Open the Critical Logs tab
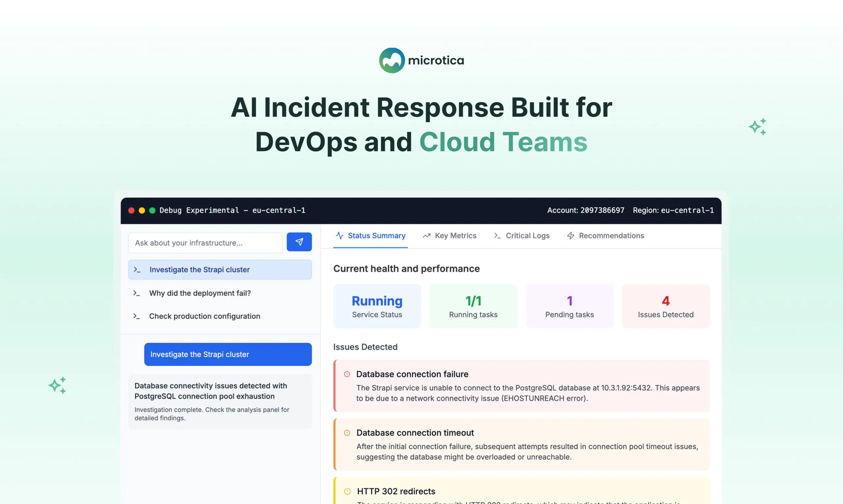The image size is (843, 504). tap(527, 235)
